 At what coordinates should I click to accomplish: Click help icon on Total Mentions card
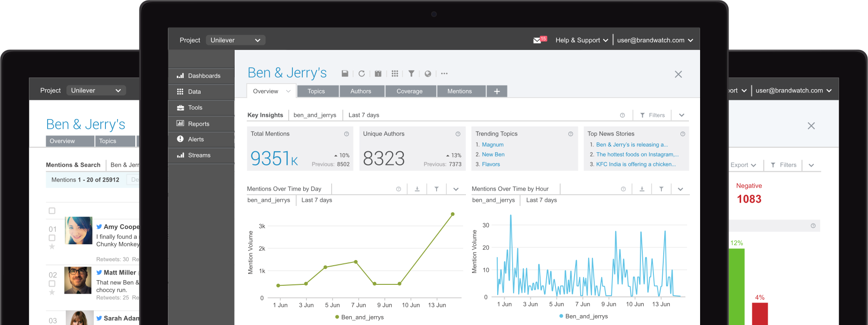pos(347,134)
